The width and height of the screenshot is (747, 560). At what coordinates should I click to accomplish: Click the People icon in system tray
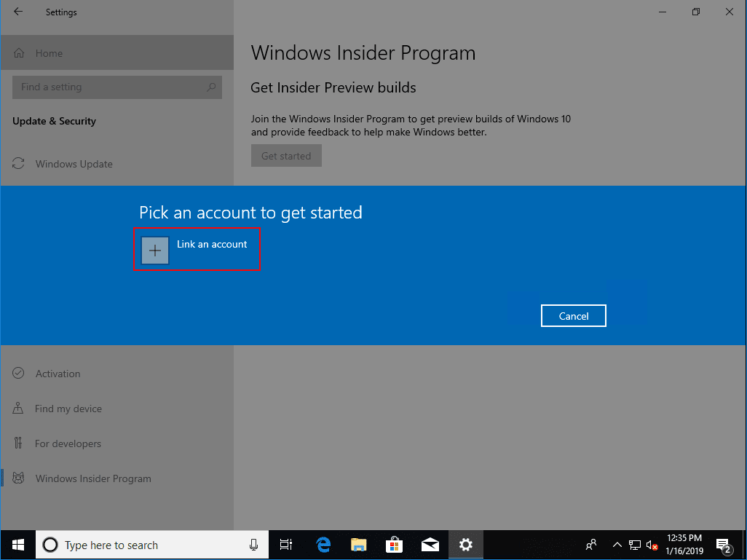591,545
